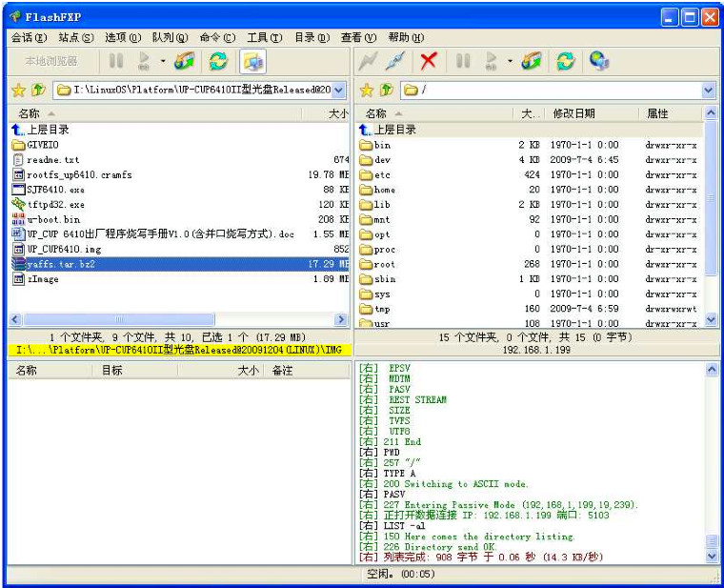Click the left pane transfer queue play icon
Viewport: 724px width, 588px height.
coord(144,60)
